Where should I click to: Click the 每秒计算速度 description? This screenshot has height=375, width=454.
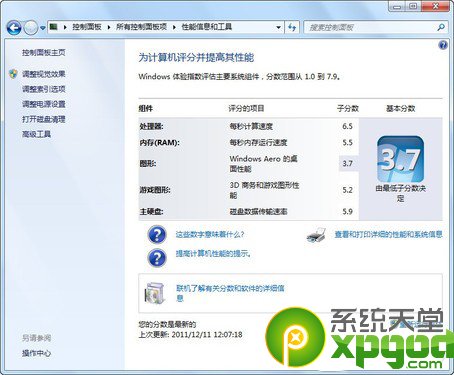(x=251, y=126)
